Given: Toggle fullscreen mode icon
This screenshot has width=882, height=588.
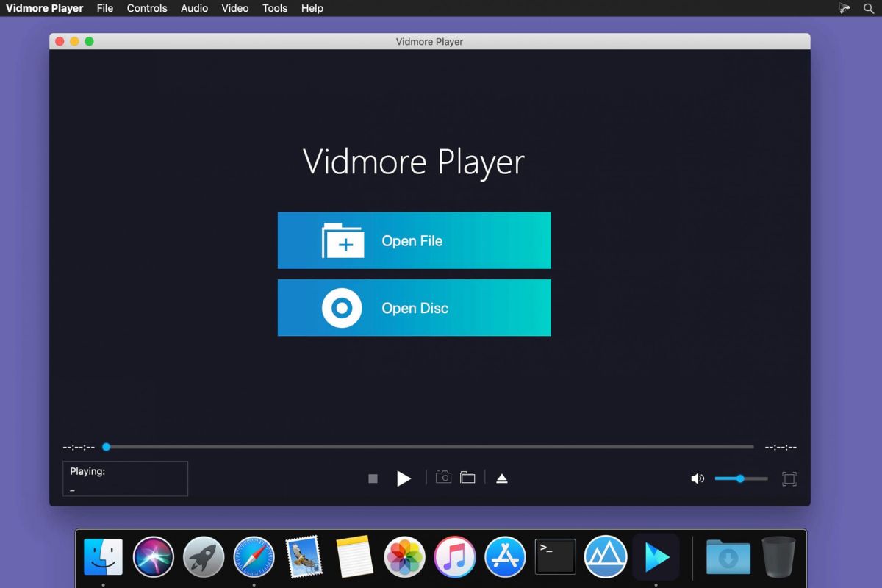Looking at the screenshot, I should click(x=789, y=478).
